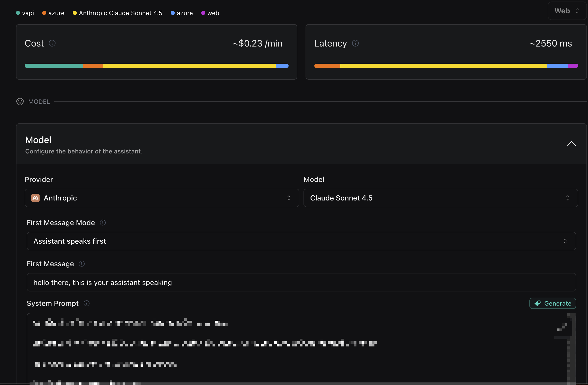Open the Provider dropdown showing Anthropic
588x385 pixels.
click(162, 198)
